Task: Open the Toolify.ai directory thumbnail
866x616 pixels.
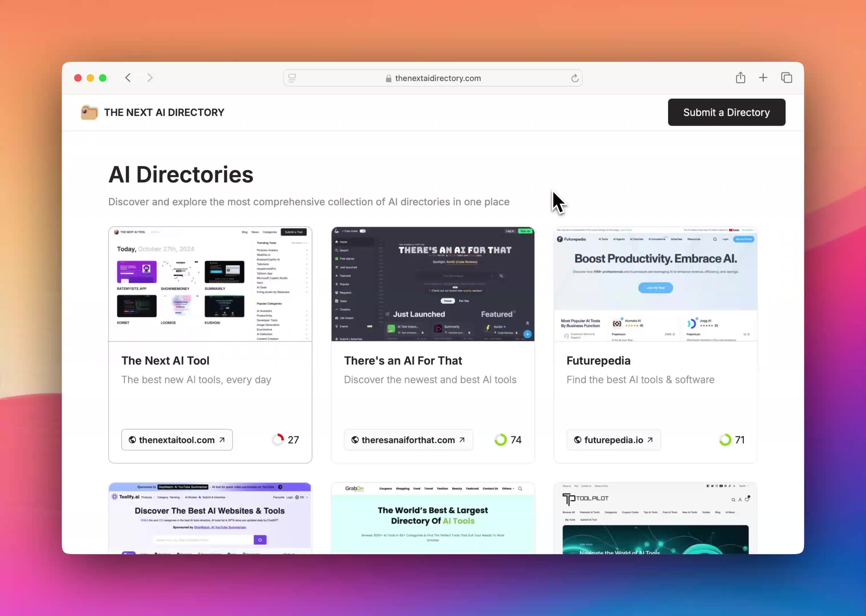Action: (x=210, y=518)
